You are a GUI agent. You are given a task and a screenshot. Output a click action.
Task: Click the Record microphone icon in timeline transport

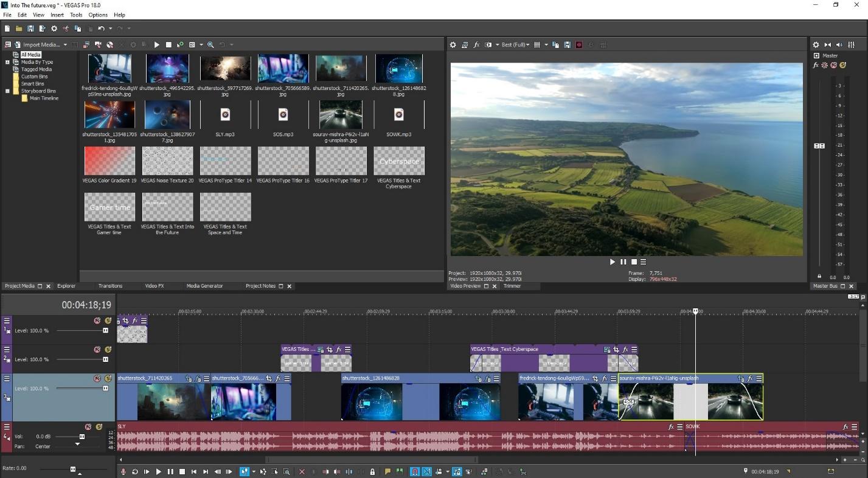point(123,471)
